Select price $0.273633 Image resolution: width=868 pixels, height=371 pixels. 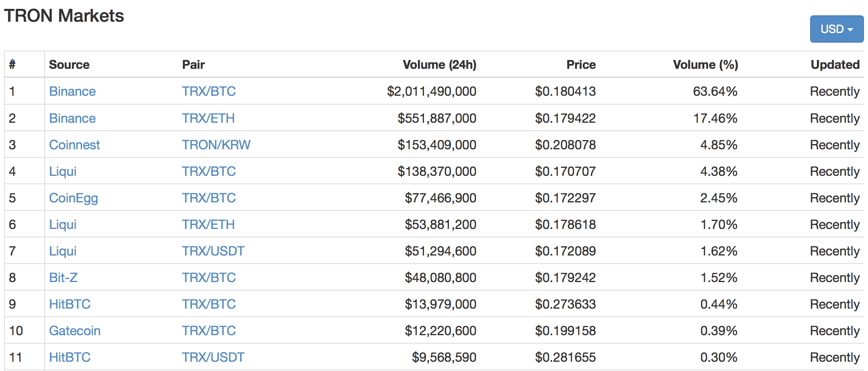tap(565, 304)
